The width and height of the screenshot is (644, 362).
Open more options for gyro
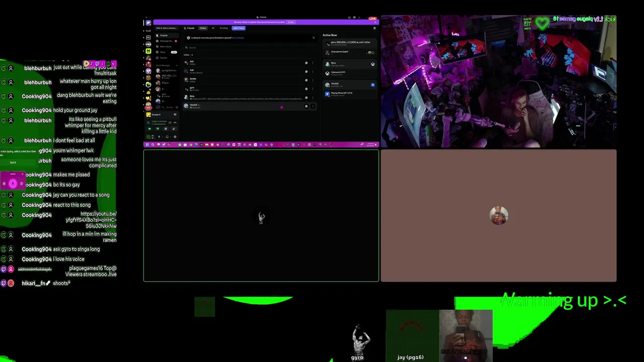pyautogui.click(x=313, y=89)
